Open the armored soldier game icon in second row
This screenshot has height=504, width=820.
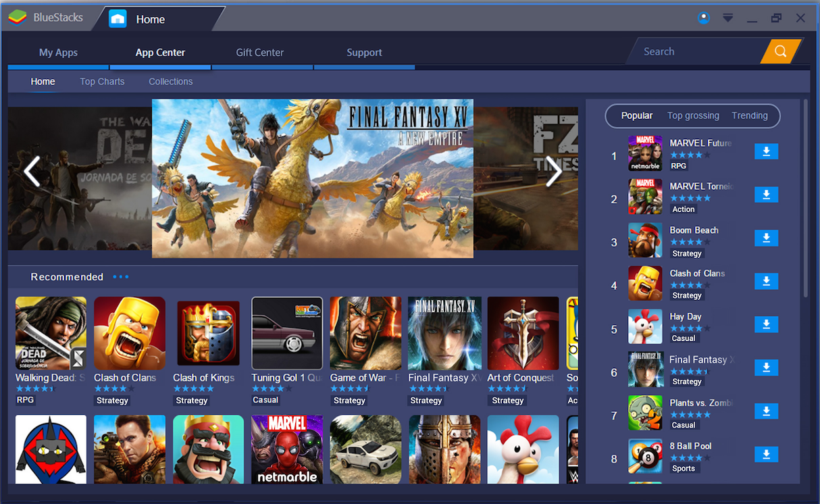pyautogui.click(x=444, y=449)
